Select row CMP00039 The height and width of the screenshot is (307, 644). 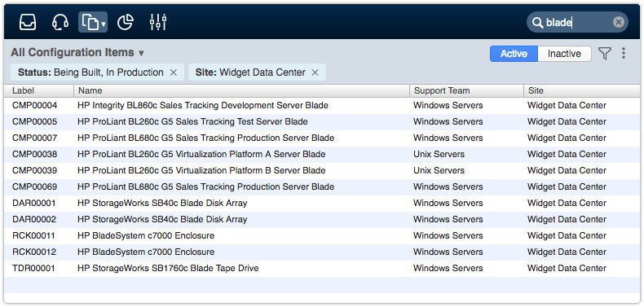[x=322, y=170]
